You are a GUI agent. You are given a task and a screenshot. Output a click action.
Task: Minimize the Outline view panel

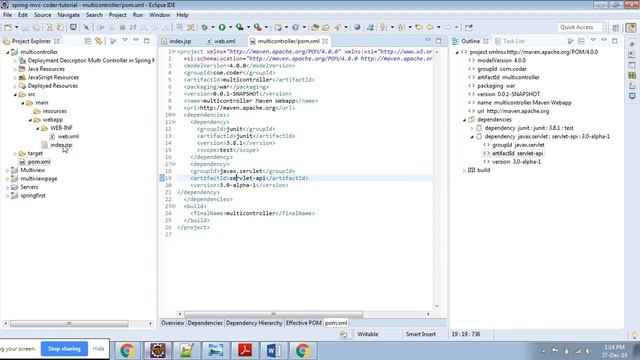tap(604, 41)
